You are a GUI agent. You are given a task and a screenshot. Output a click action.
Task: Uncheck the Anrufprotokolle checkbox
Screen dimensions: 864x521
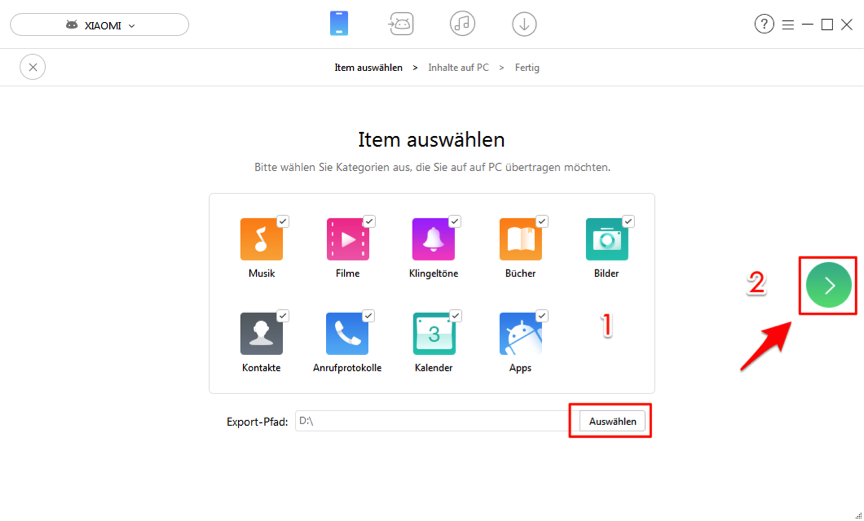click(369, 316)
